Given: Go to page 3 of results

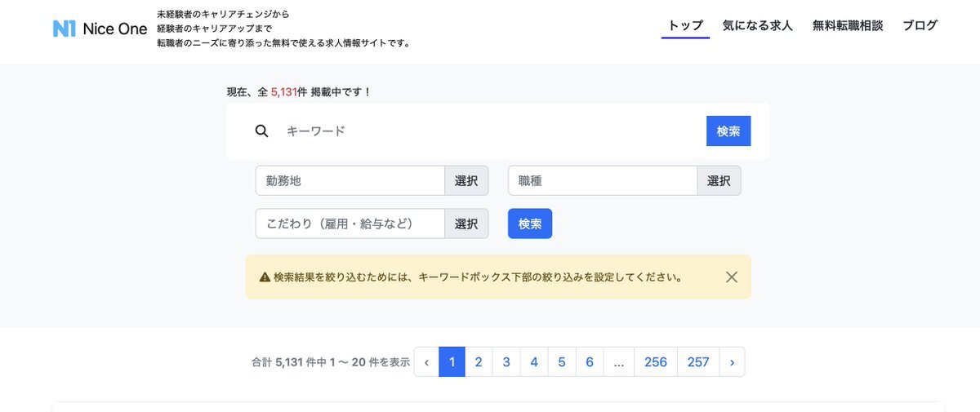Looking at the screenshot, I should (x=506, y=362).
